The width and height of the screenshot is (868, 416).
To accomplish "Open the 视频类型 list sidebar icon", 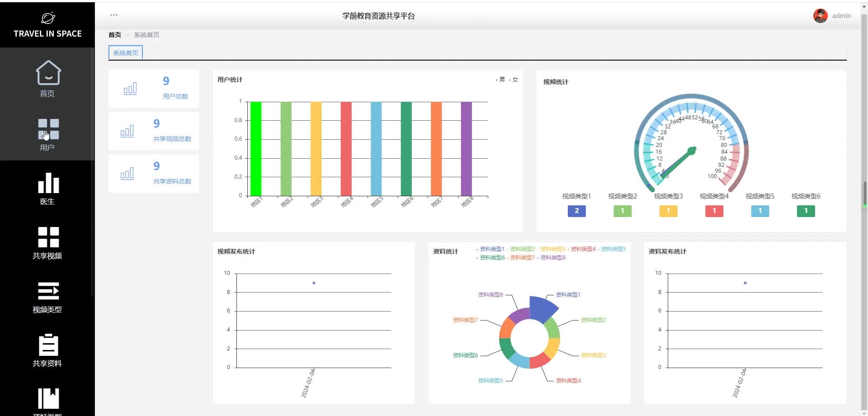I will click(x=48, y=291).
